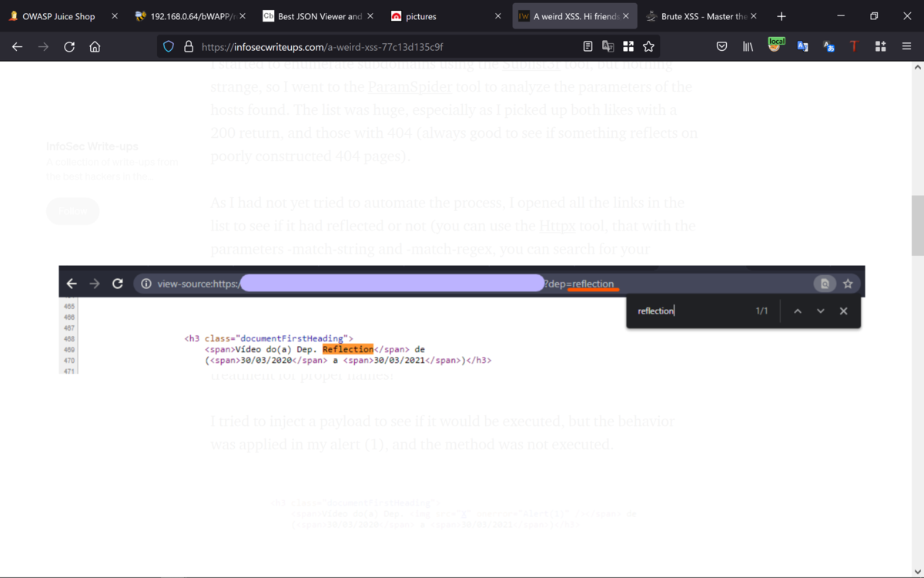Viewport: 924px width, 578px height.
Task: Reload the current page
Action: coord(69,46)
